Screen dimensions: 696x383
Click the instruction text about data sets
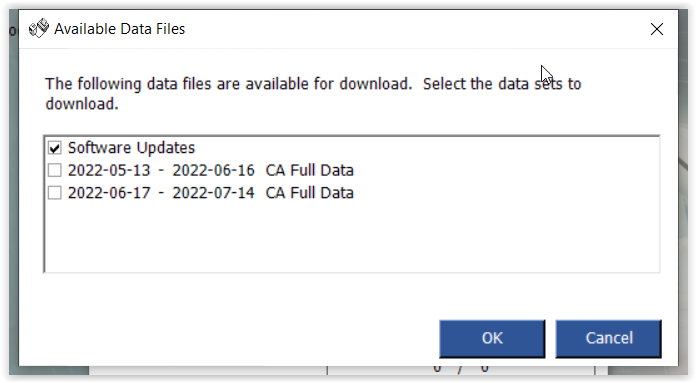[313, 94]
